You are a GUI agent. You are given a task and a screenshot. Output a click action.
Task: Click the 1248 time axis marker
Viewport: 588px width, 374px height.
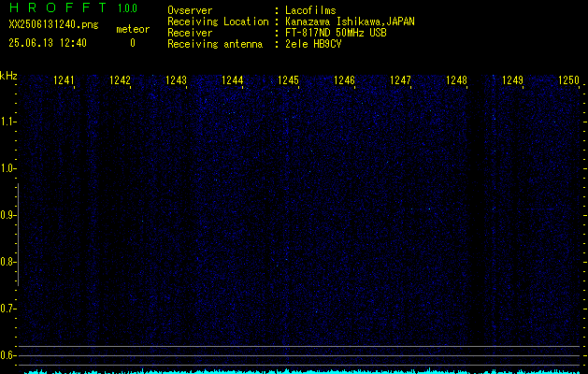457,80
